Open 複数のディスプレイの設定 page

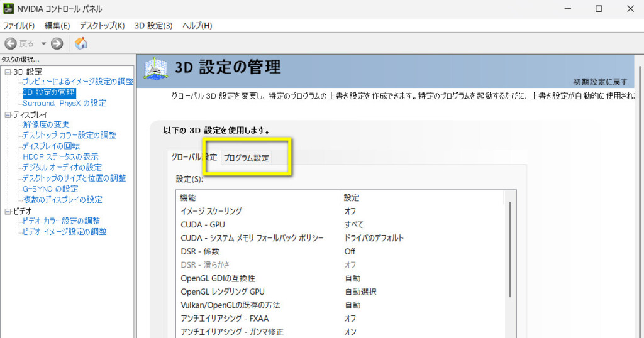[62, 199]
